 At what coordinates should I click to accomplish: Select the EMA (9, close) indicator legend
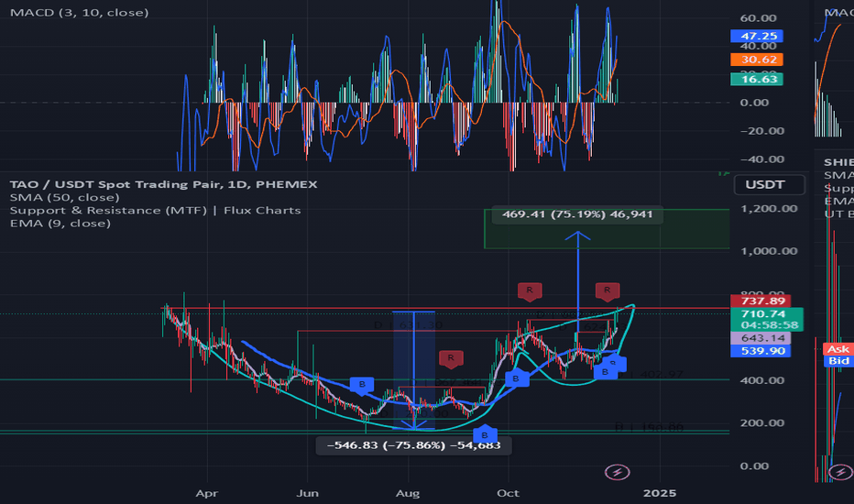click(60, 224)
